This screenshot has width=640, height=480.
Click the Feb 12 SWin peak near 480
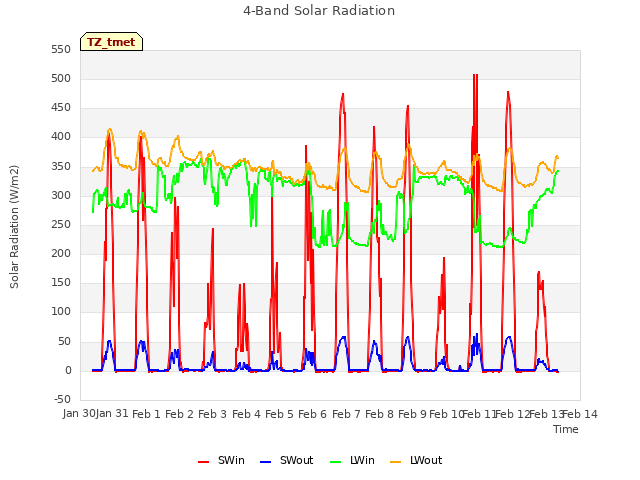508,92
